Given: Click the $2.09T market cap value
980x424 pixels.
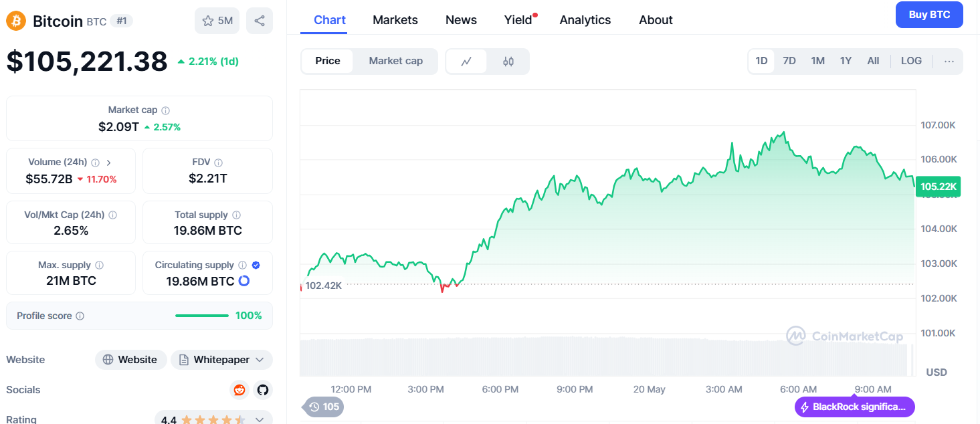Looking at the screenshot, I should tap(118, 126).
